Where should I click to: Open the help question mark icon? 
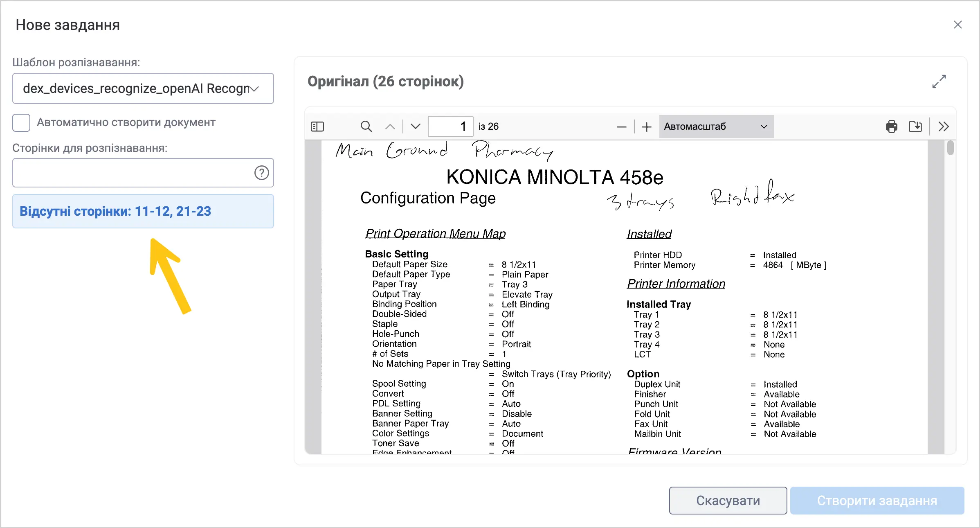(261, 173)
